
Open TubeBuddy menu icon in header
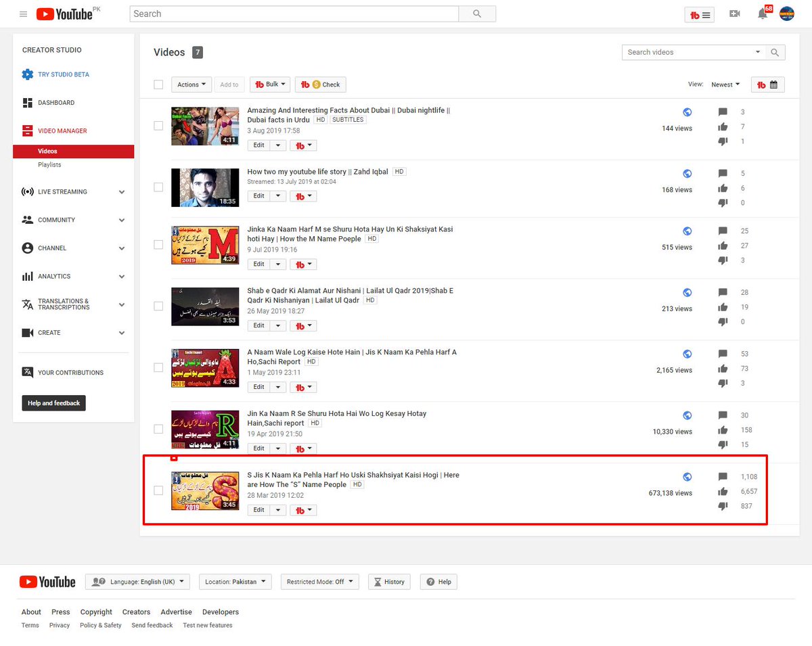pyautogui.click(x=699, y=14)
